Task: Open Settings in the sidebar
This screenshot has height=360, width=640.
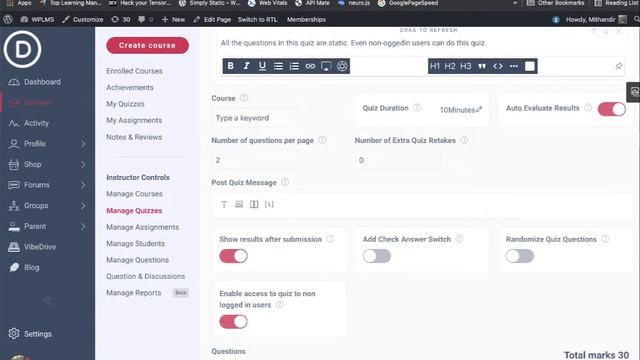Action: tap(38, 334)
